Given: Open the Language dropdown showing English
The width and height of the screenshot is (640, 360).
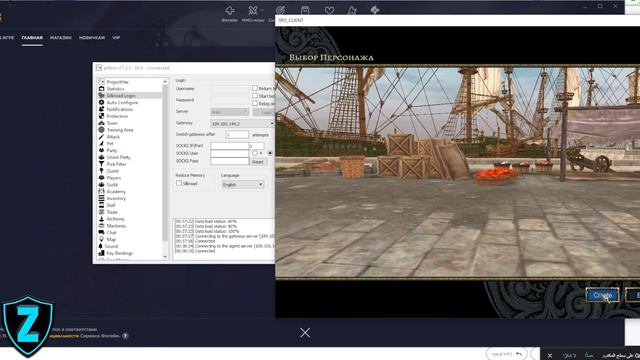Looking at the screenshot, I should [242, 184].
